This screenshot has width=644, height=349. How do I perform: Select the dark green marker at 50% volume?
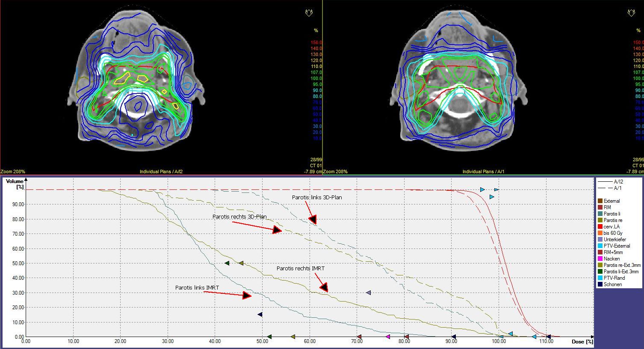click(x=227, y=263)
